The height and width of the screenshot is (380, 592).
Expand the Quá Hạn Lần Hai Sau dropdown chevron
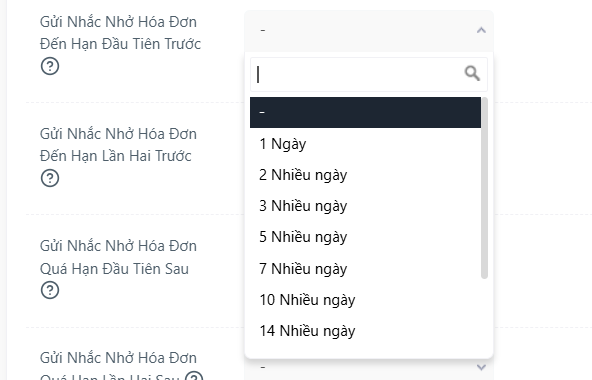(481, 367)
